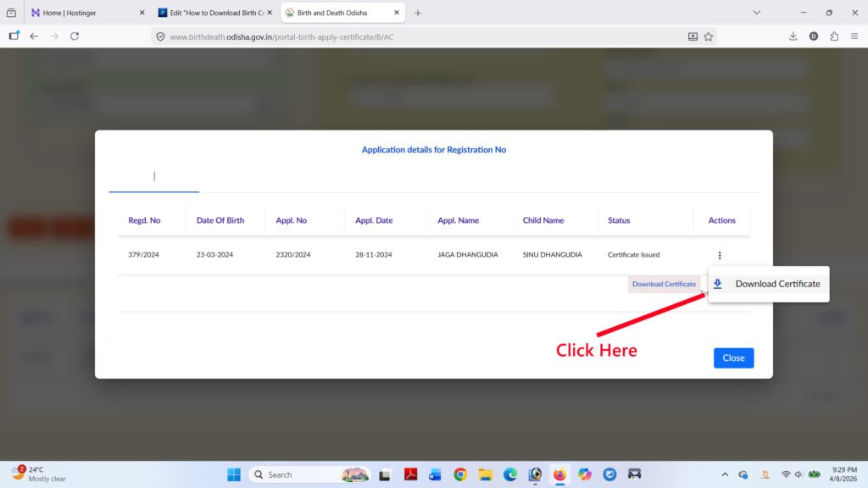Click Download Certificate in the popup menu

coord(768,284)
